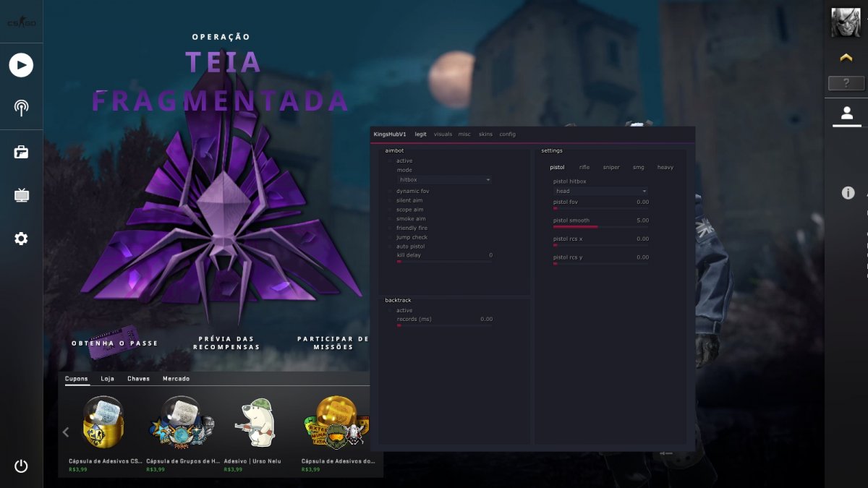Open the inventory briefcase icon
Image resolution: width=868 pixels, height=488 pixels.
pos(21,152)
